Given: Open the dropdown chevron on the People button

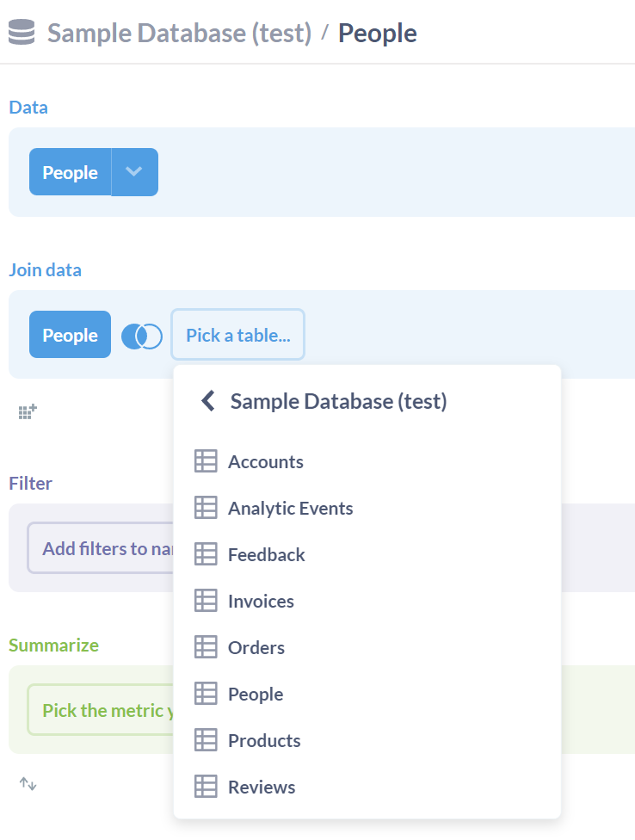Looking at the screenshot, I should (134, 172).
